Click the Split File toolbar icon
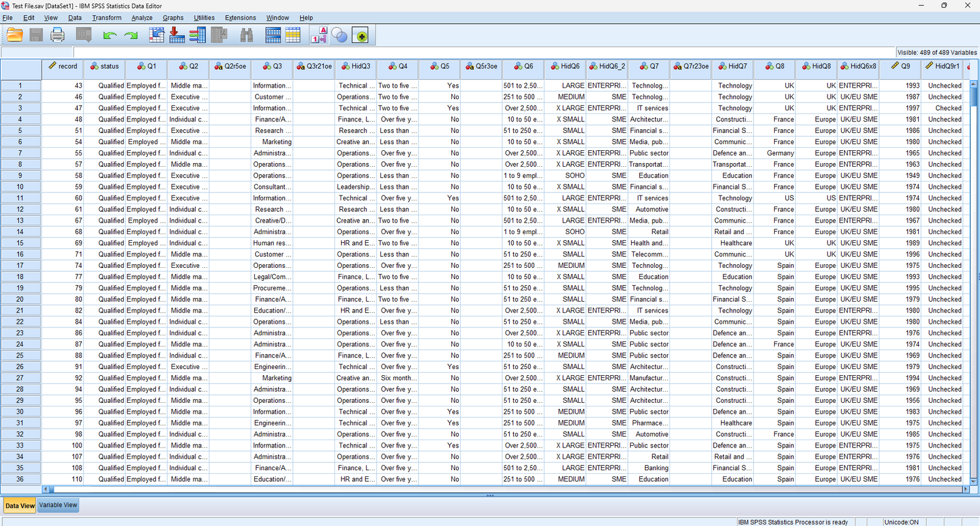980x526 pixels. (273, 35)
